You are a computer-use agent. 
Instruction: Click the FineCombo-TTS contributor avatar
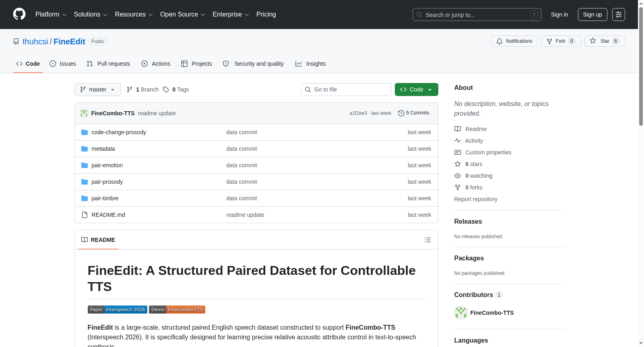(461, 313)
